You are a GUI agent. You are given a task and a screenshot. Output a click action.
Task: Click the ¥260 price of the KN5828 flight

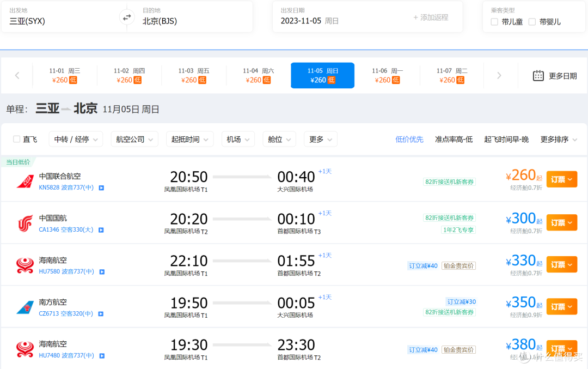click(524, 176)
